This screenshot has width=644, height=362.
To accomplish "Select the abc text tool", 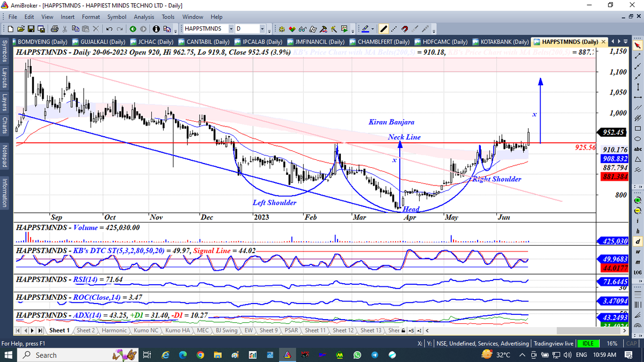I will (x=638, y=149).
